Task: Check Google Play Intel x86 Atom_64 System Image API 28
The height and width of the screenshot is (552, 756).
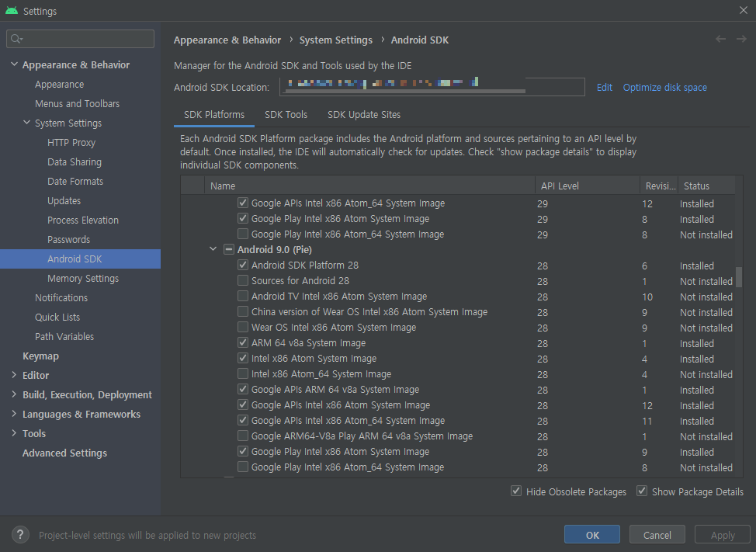Action: [x=243, y=467]
